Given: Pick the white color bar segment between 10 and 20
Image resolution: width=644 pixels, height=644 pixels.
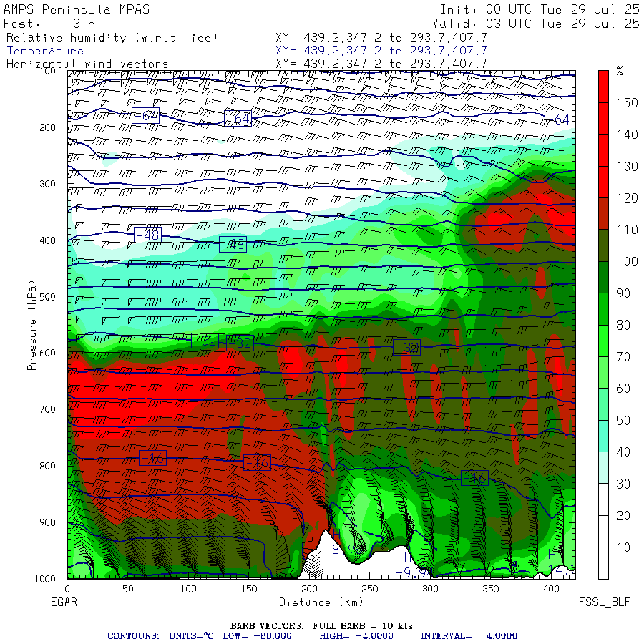Looking at the screenshot, I should pos(603,531).
